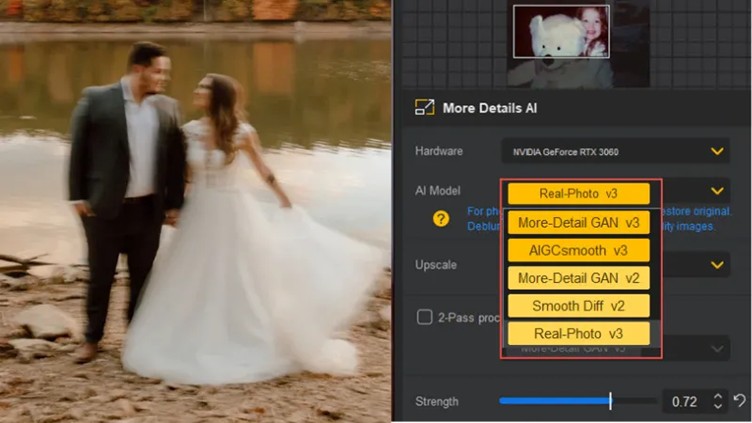Open the Upscale dropdown chevron
Screen dimensions: 752x423
pos(717,265)
